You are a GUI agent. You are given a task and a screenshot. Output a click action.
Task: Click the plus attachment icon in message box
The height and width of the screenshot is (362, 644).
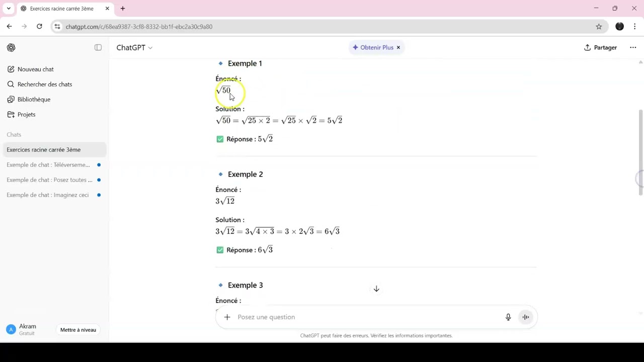tap(227, 317)
